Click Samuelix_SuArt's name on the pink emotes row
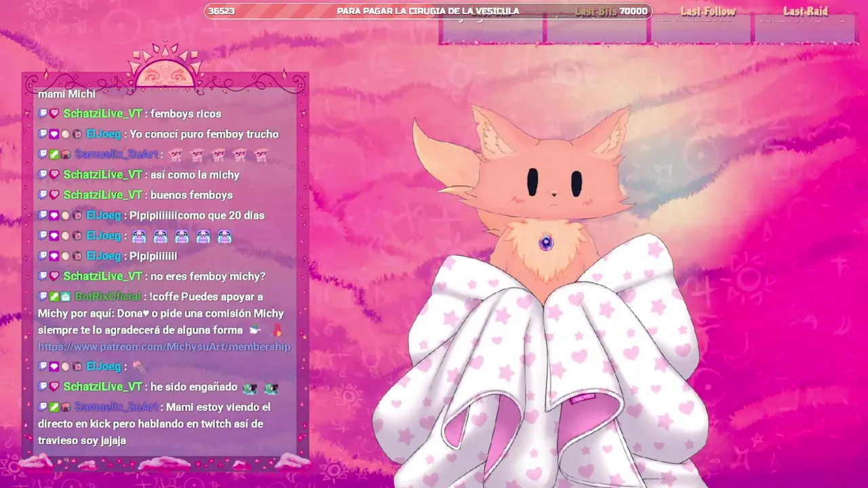 click(x=117, y=155)
